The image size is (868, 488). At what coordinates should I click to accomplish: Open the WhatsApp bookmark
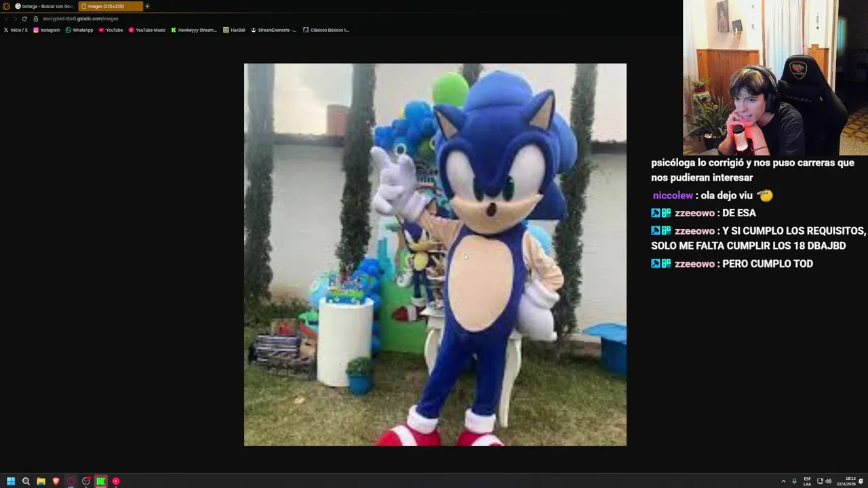(x=79, y=30)
